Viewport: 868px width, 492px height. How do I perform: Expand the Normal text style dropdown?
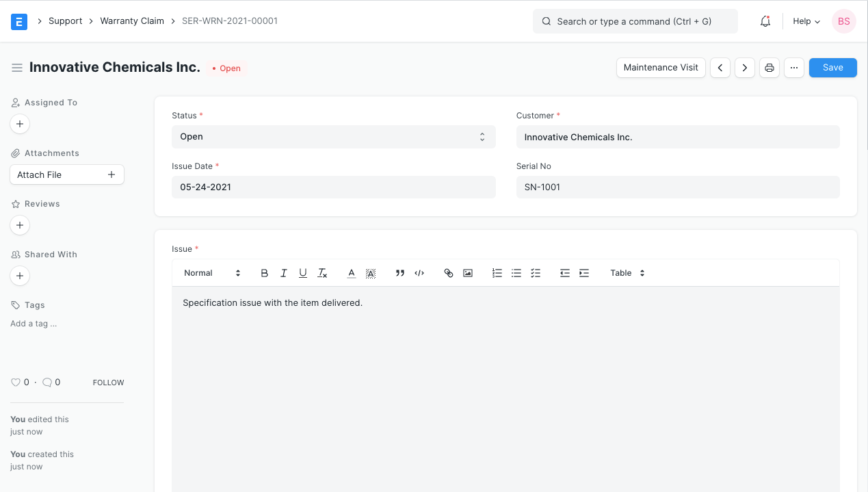[212, 273]
